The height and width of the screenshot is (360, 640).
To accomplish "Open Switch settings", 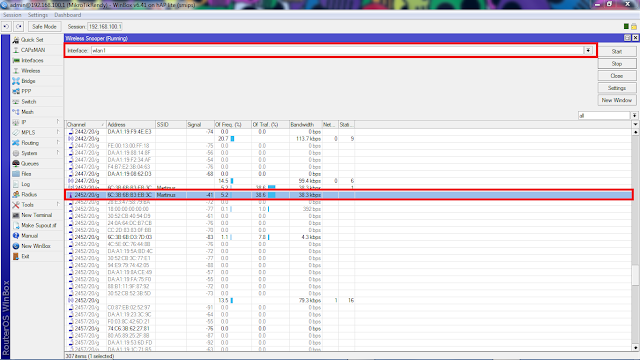I will point(29,102).
